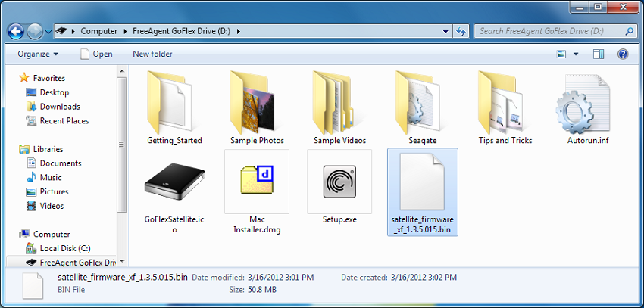The image size is (644, 308).
Task: Select the Sample Photos folder icon
Action: click(252, 102)
